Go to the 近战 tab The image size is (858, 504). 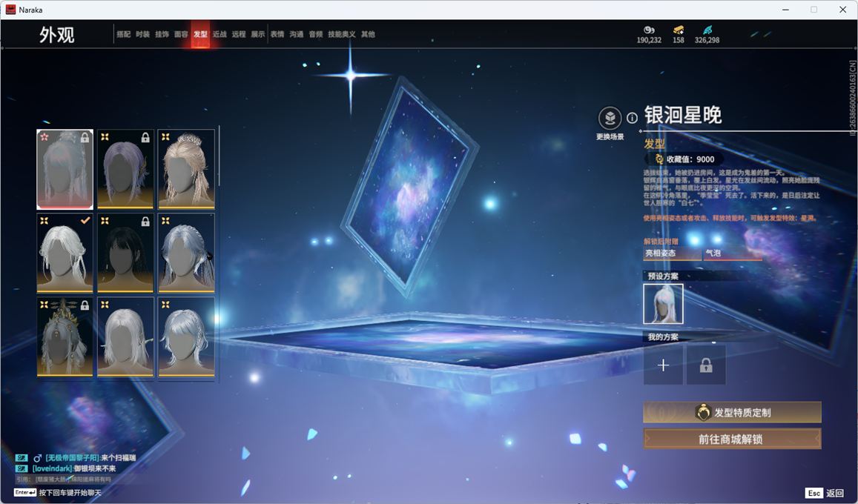coord(220,34)
